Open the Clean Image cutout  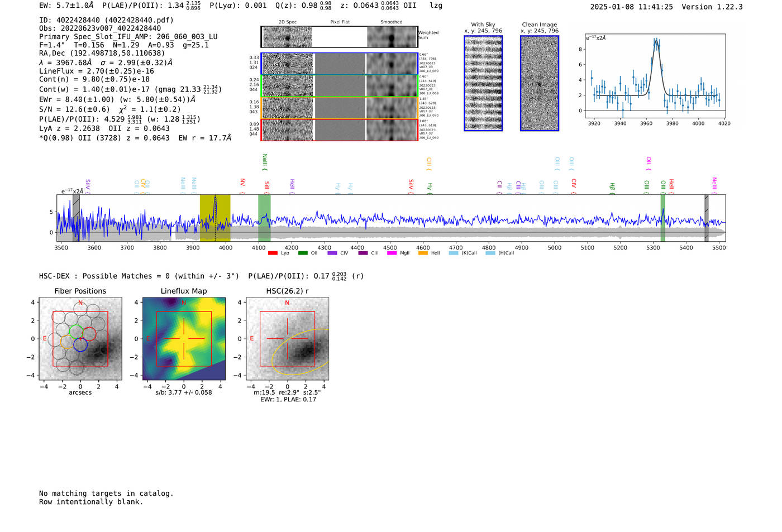click(540, 83)
